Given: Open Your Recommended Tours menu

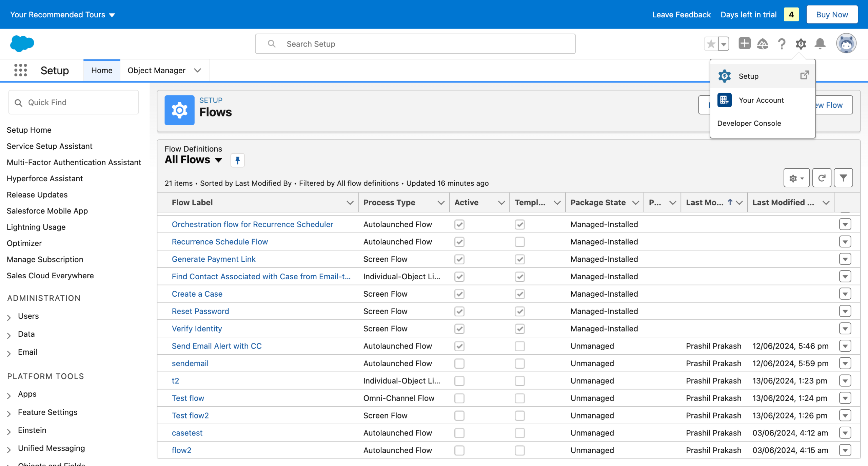Looking at the screenshot, I should (62, 15).
